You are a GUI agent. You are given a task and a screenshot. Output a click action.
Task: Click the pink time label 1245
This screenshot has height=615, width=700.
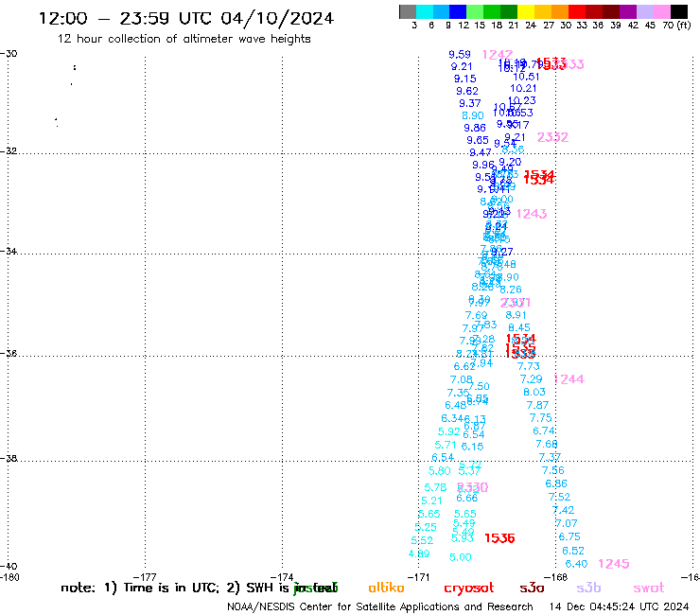[613, 564]
